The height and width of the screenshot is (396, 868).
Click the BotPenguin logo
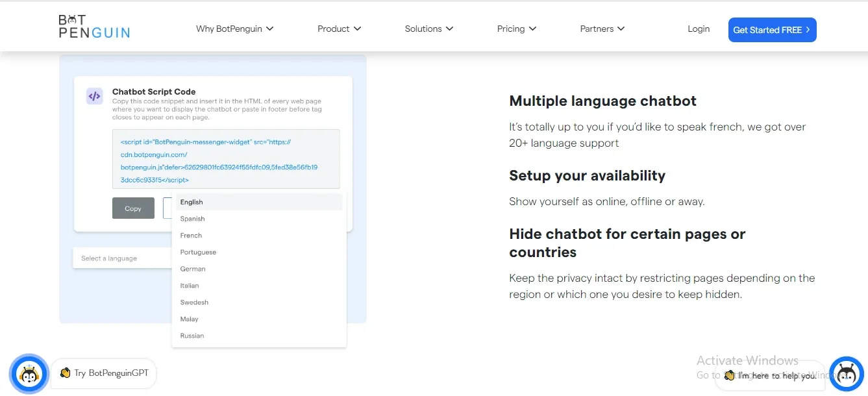(94, 26)
